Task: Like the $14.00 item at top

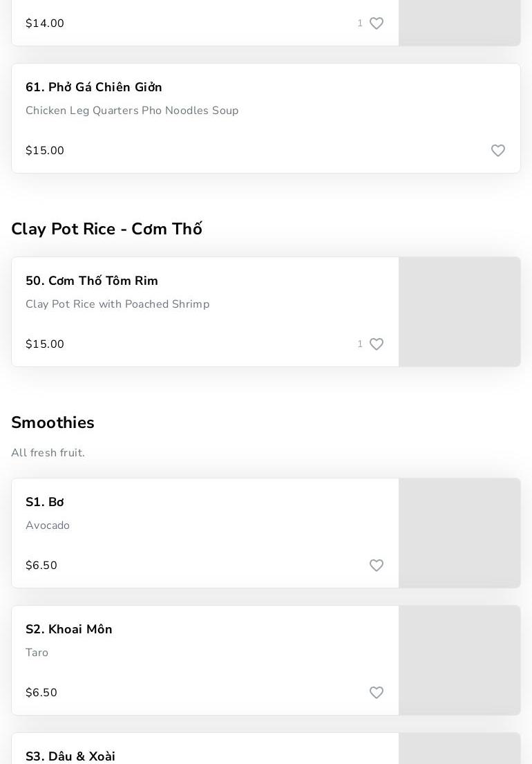Action: click(377, 24)
